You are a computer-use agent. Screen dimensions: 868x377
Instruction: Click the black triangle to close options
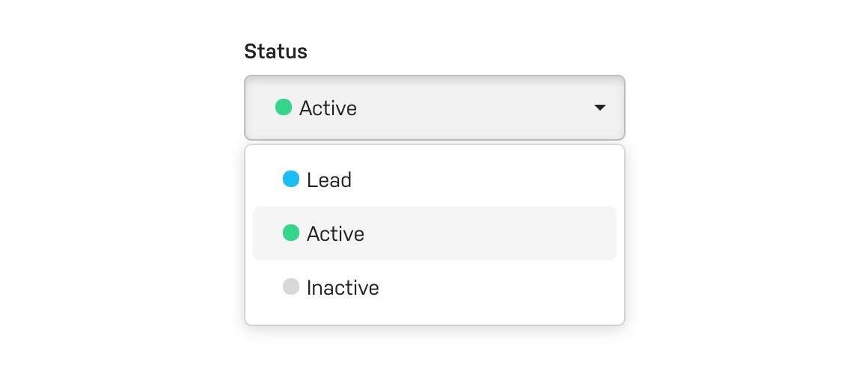pos(599,108)
